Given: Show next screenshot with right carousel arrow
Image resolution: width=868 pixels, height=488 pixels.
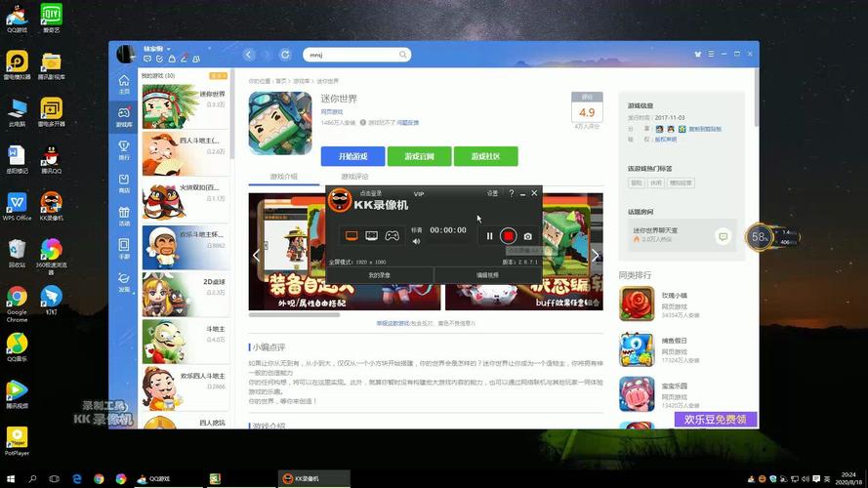Looking at the screenshot, I should [595, 256].
